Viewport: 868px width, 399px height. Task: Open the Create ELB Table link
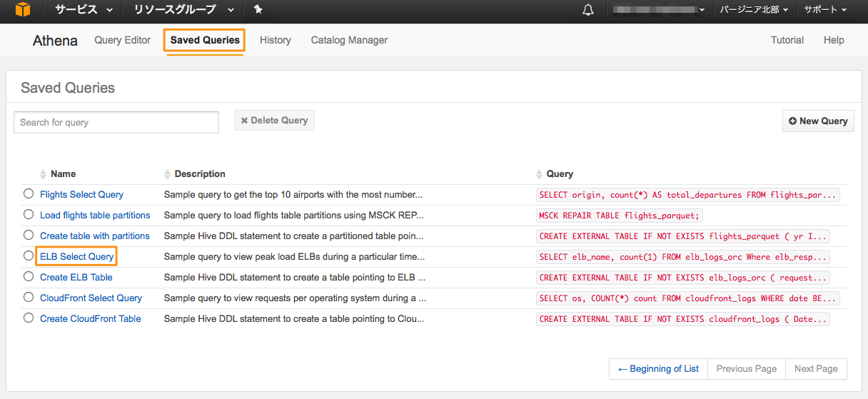pyautogui.click(x=76, y=277)
